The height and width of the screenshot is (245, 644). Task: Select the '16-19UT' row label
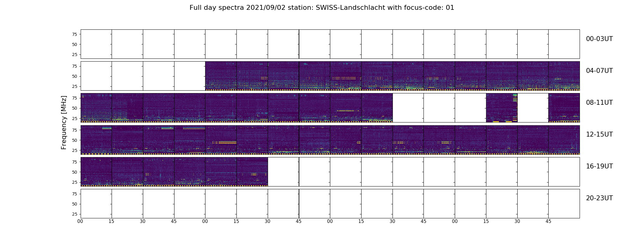point(599,166)
